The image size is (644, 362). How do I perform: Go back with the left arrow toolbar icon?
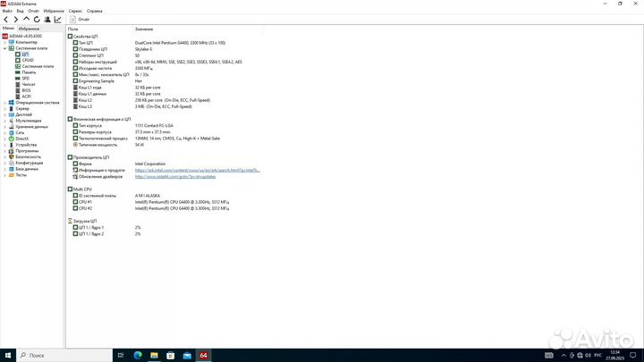(5, 20)
